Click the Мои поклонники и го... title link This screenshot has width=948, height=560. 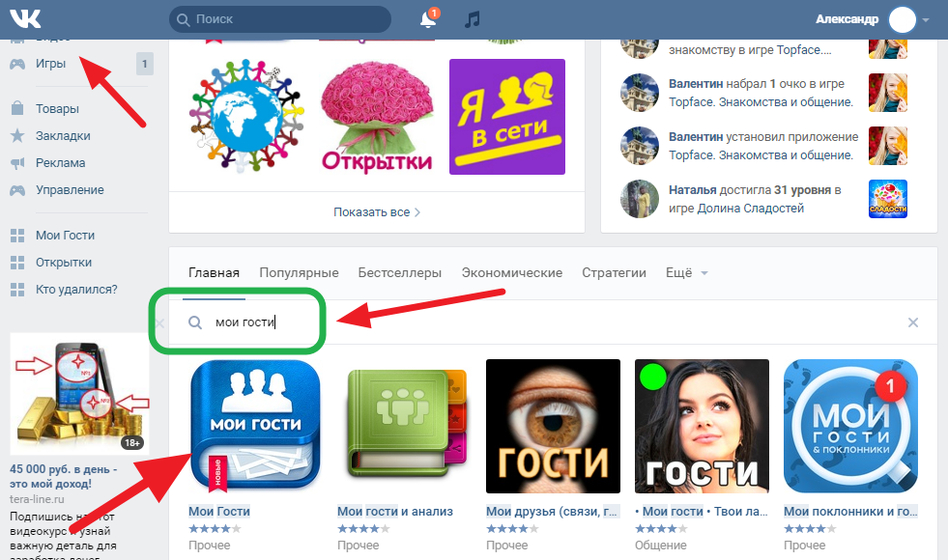(850, 512)
